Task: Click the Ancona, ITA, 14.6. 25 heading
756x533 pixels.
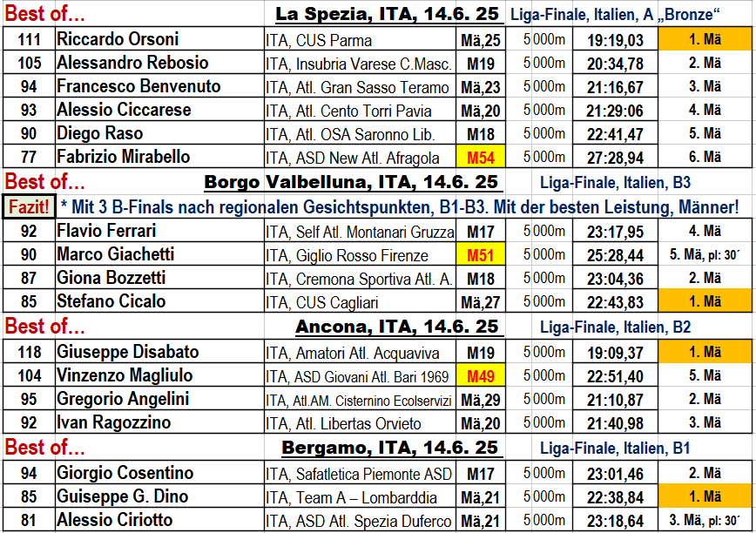Action: pyautogui.click(x=396, y=327)
